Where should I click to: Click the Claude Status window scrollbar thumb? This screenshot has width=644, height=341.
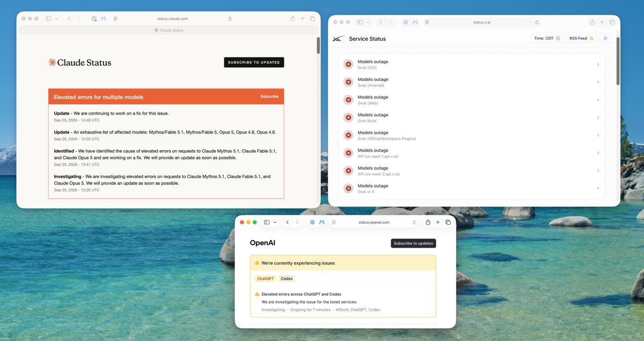(x=318, y=46)
